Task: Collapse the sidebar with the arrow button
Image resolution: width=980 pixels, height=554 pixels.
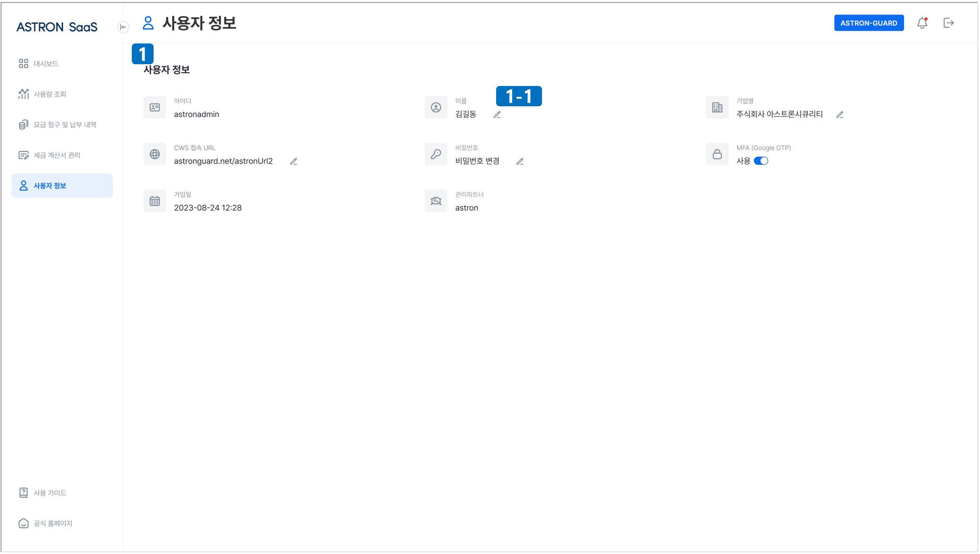Action: point(123,27)
